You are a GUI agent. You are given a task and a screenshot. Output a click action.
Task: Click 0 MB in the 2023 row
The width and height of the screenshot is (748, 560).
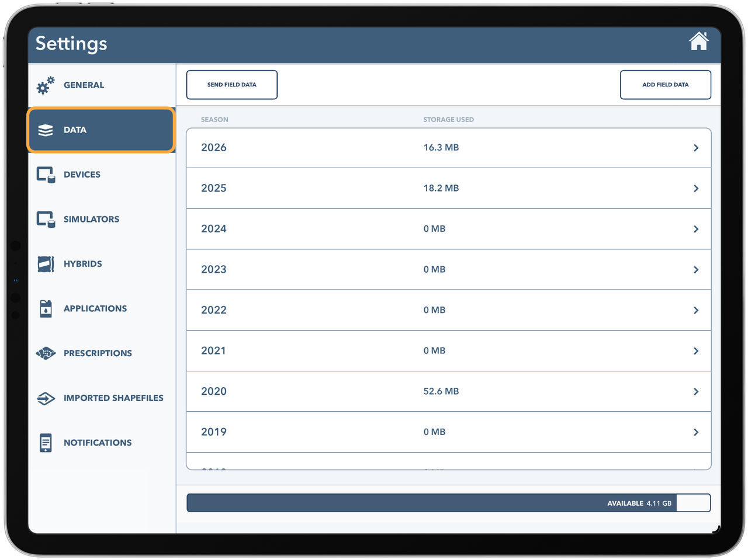(434, 269)
